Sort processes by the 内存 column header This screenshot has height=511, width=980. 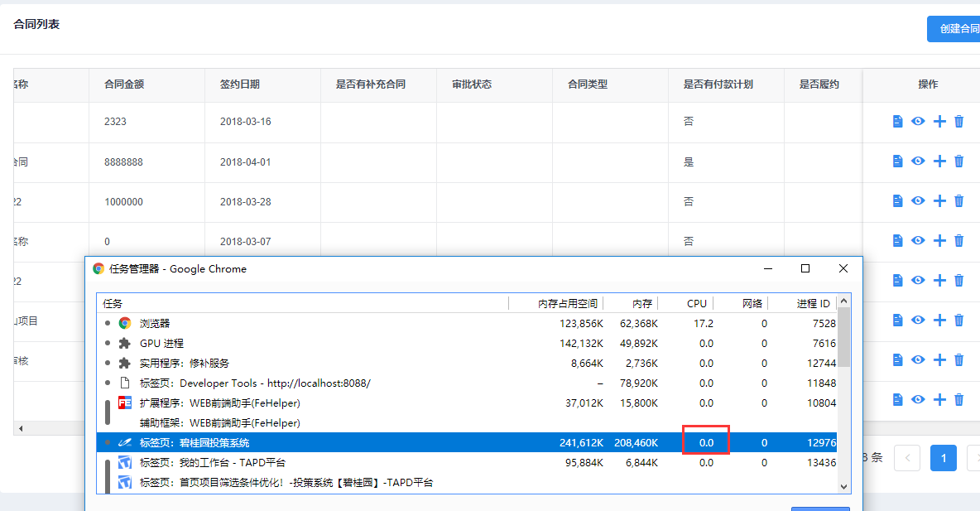(641, 303)
